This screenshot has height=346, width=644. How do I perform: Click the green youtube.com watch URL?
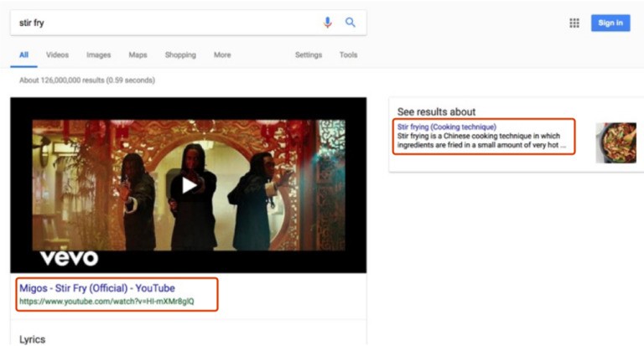(x=106, y=302)
